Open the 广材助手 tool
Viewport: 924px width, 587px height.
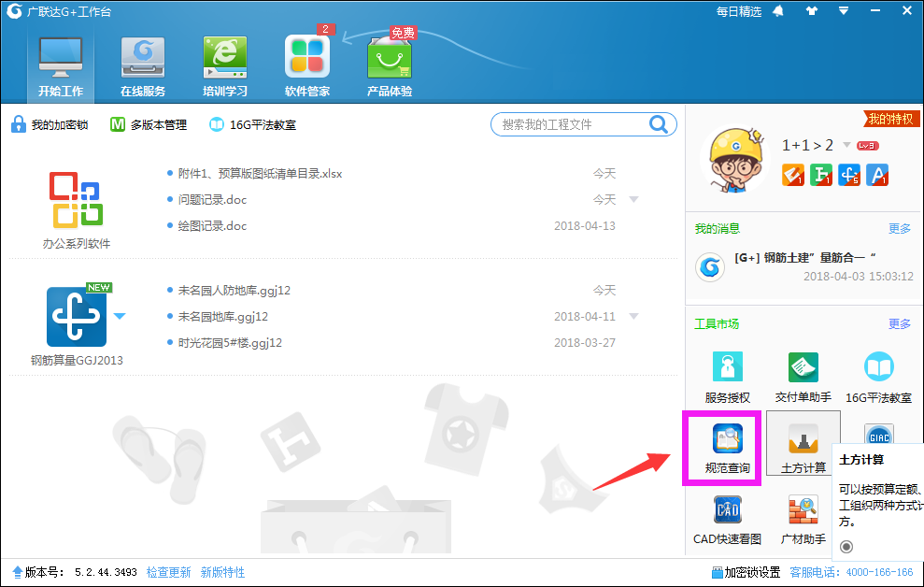[803, 519]
